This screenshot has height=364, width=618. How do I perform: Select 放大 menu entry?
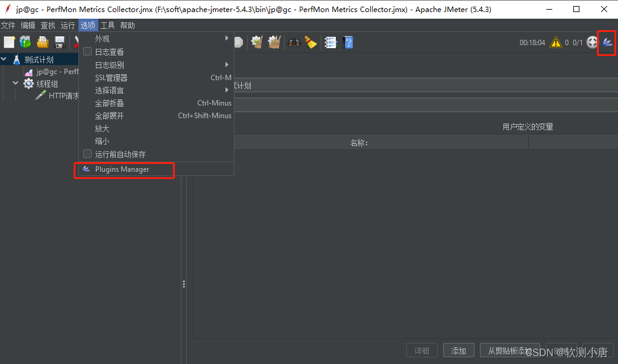[x=157, y=128]
